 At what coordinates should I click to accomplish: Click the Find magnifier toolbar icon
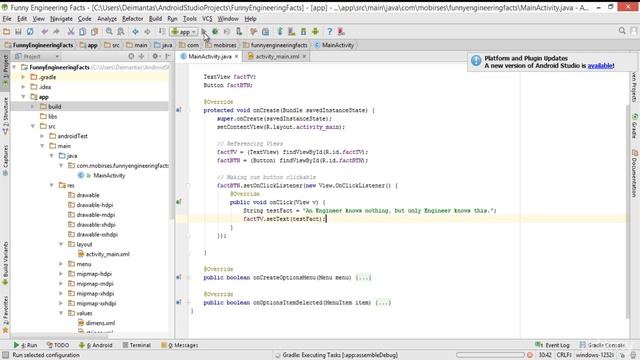click(x=109, y=31)
